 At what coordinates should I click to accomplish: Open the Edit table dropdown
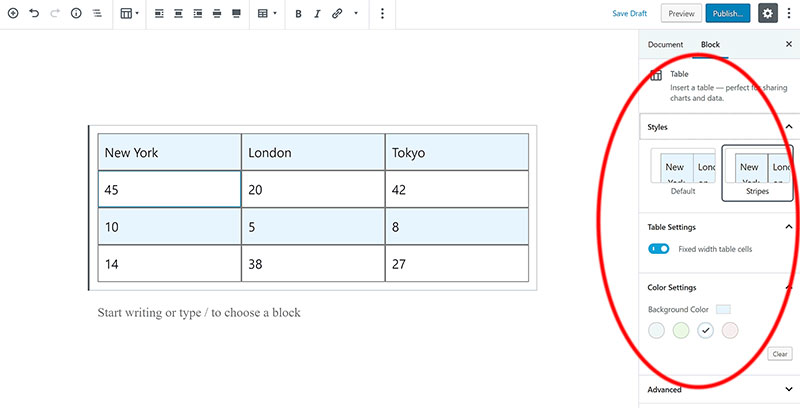coord(267,14)
